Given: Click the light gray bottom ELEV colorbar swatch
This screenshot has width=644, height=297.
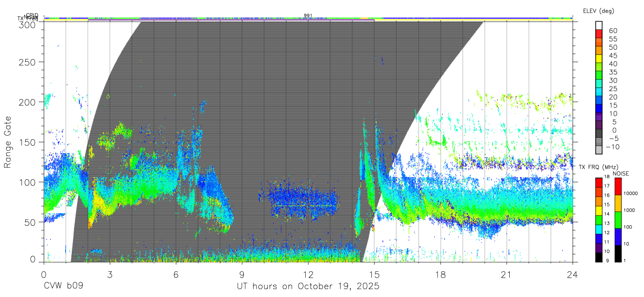Looking at the screenshot, I should point(599,150).
